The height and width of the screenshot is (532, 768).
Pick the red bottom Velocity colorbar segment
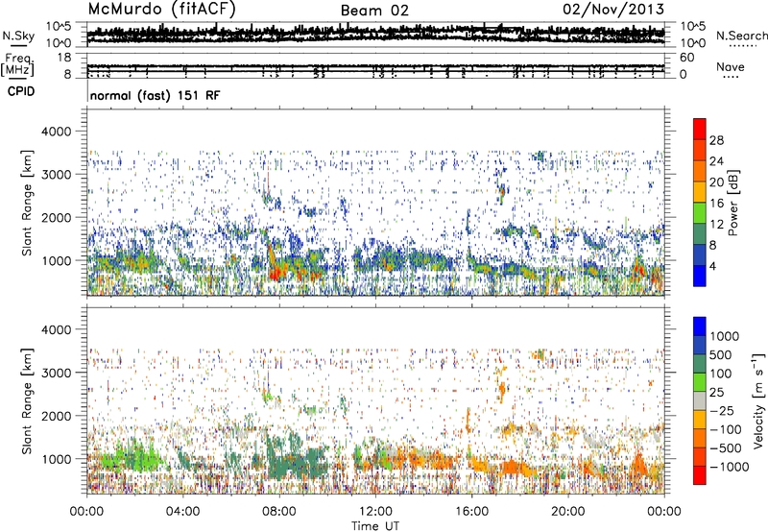pyautogui.click(x=700, y=475)
